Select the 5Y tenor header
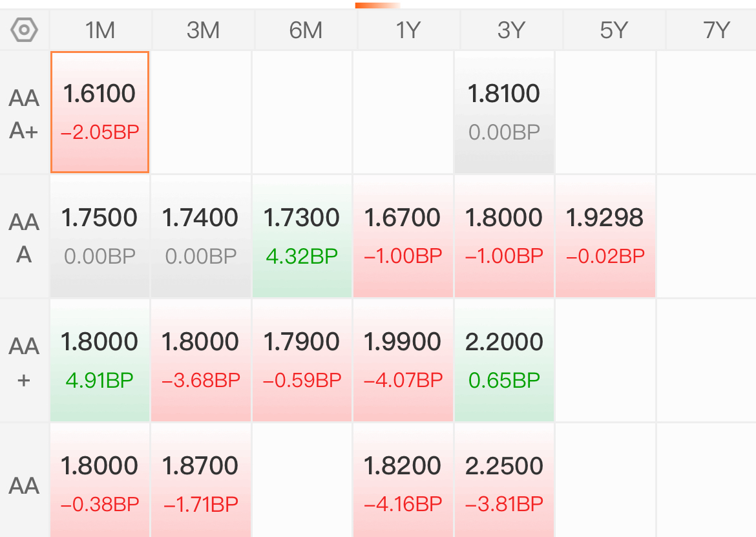 [614, 30]
